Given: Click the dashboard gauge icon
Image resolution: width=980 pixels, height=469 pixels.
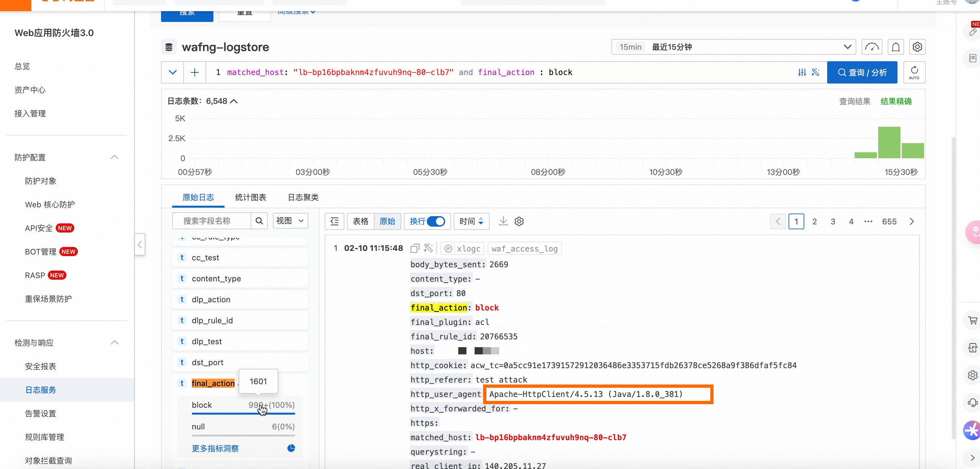Looking at the screenshot, I should point(872,47).
